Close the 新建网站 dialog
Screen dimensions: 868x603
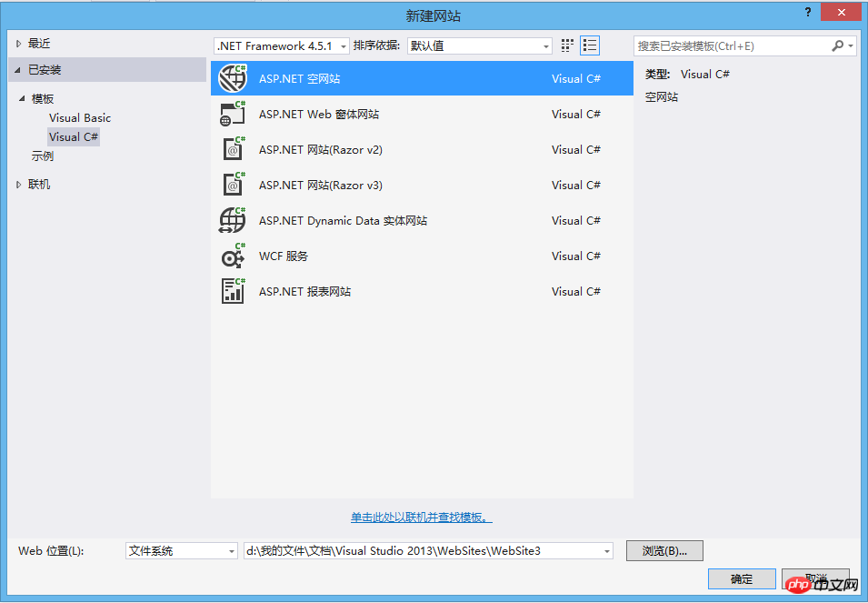click(842, 12)
